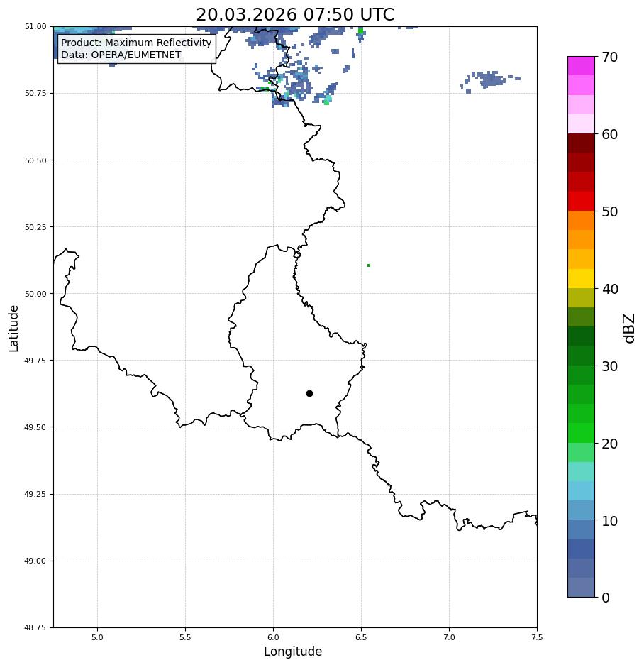The height and width of the screenshot is (665, 644).
Task: Click the longitude tick label '6.5'
Action: click(x=361, y=637)
